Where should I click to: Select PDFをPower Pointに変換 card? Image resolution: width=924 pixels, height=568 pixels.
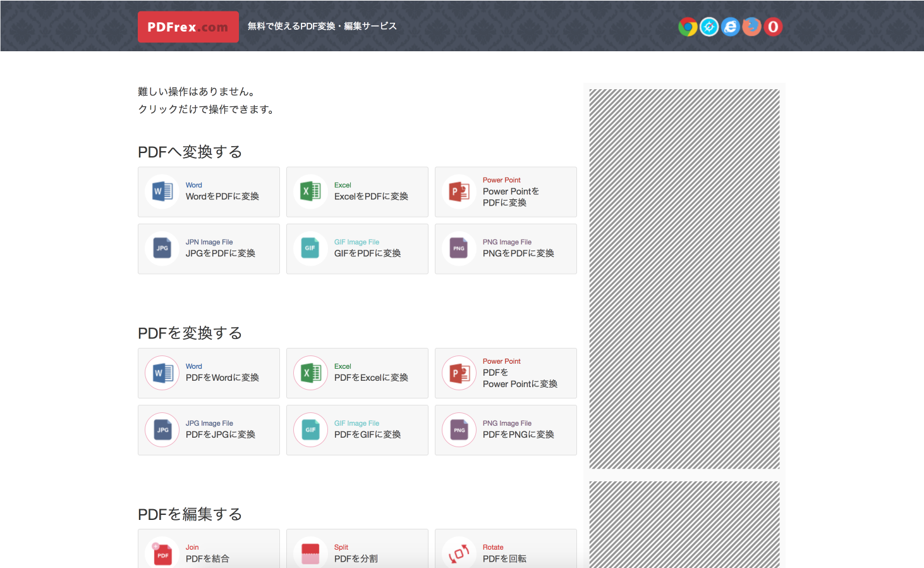[506, 373]
